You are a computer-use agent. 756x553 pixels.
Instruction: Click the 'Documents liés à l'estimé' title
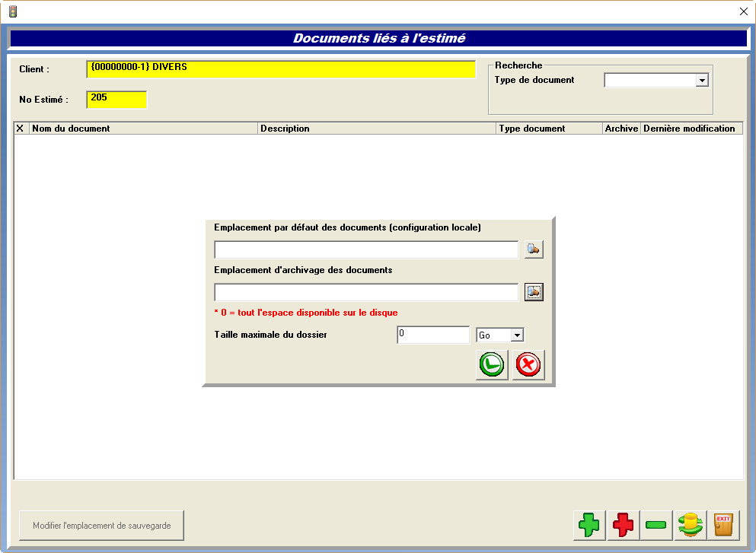point(379,38)
